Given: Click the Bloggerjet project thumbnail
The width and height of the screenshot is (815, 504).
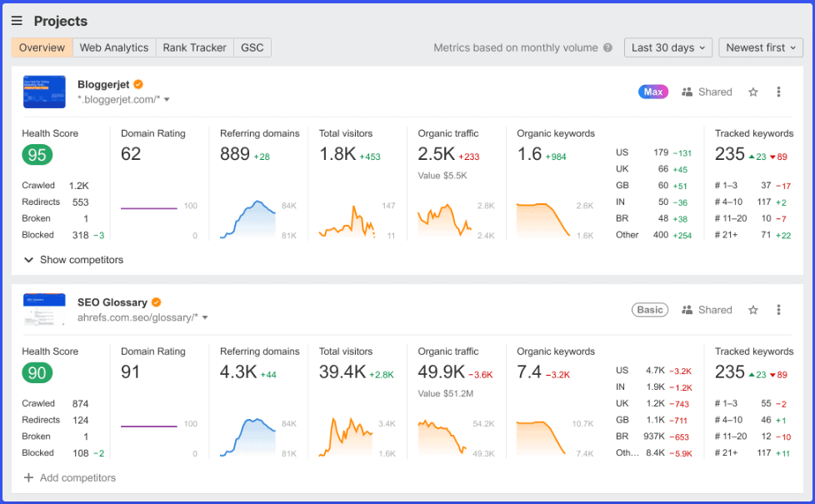Looking at the screenshot, I should pyautogui.click(x=42, y=92).
